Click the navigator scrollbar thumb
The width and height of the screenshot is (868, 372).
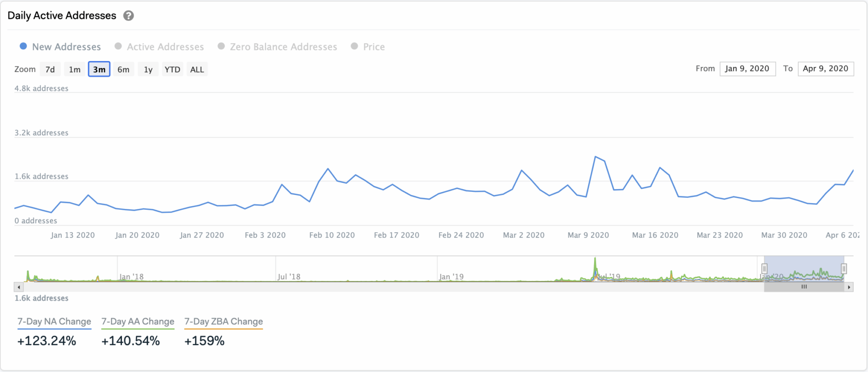point(804,287)
